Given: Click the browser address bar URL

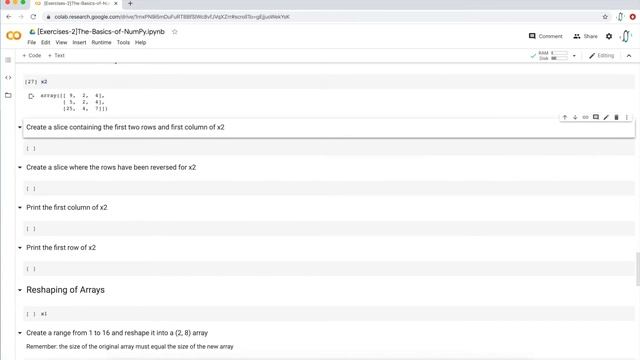Looking at the screenshot, I should coord(172,17).
